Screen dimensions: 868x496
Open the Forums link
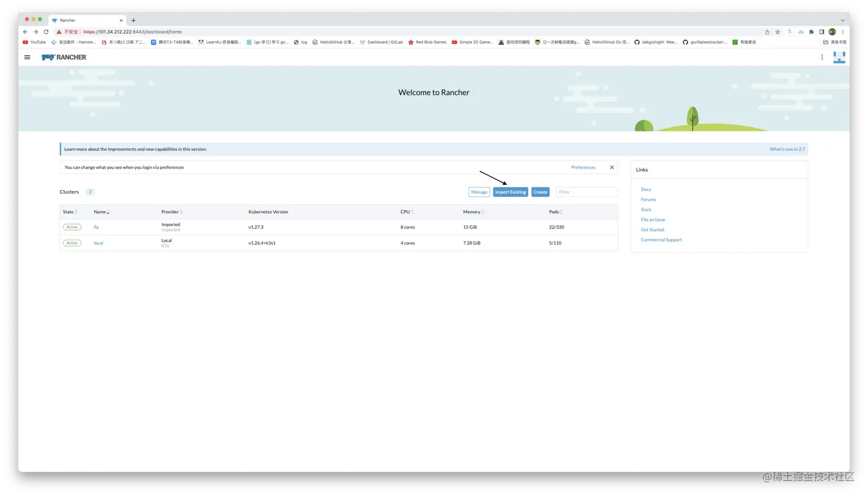[x=648, y=200]
